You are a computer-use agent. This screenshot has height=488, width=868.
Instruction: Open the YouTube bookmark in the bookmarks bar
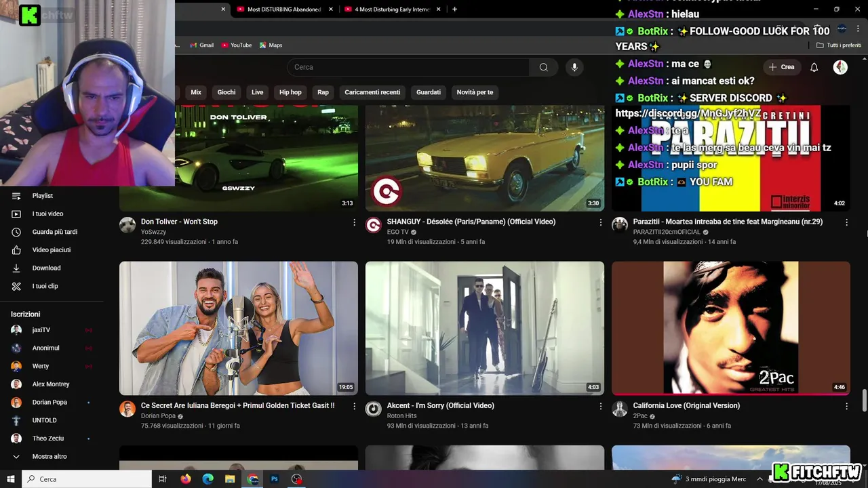tap(237, 45)
